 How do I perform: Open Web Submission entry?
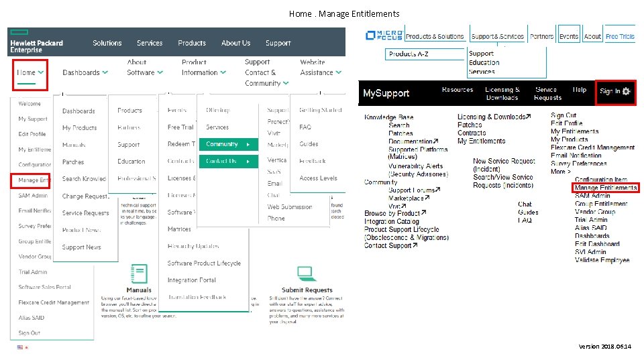pyautogui.click(x=290, y=207)
